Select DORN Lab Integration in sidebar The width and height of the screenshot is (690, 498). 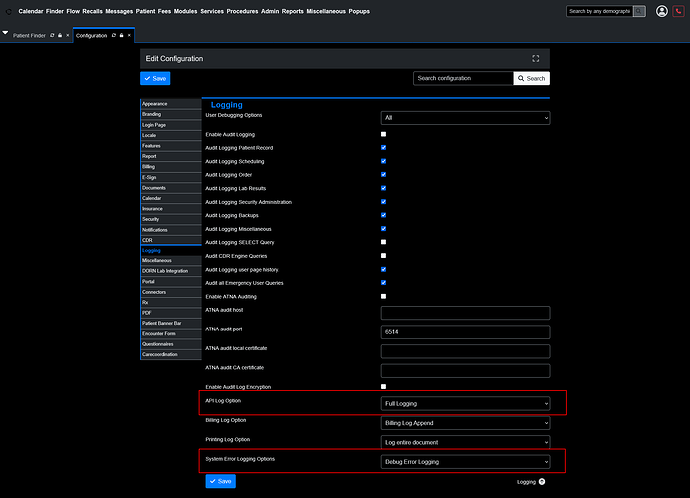pos(171,271)
